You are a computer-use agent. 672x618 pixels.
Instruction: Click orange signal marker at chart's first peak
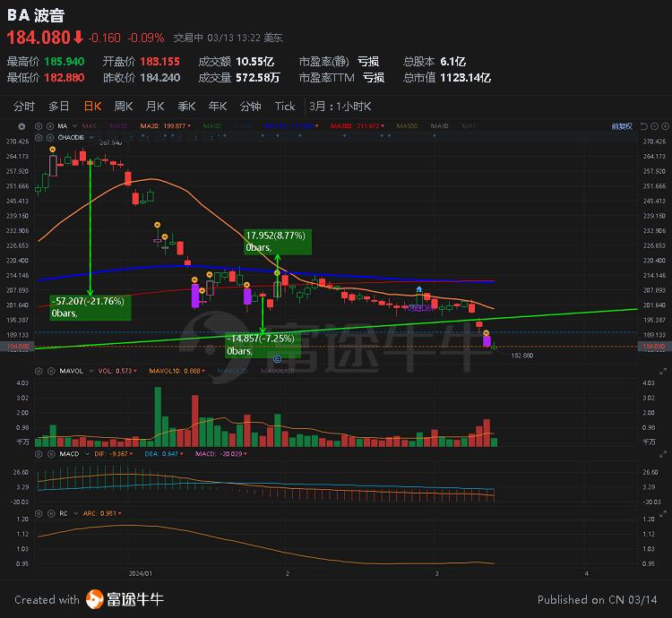52,149
